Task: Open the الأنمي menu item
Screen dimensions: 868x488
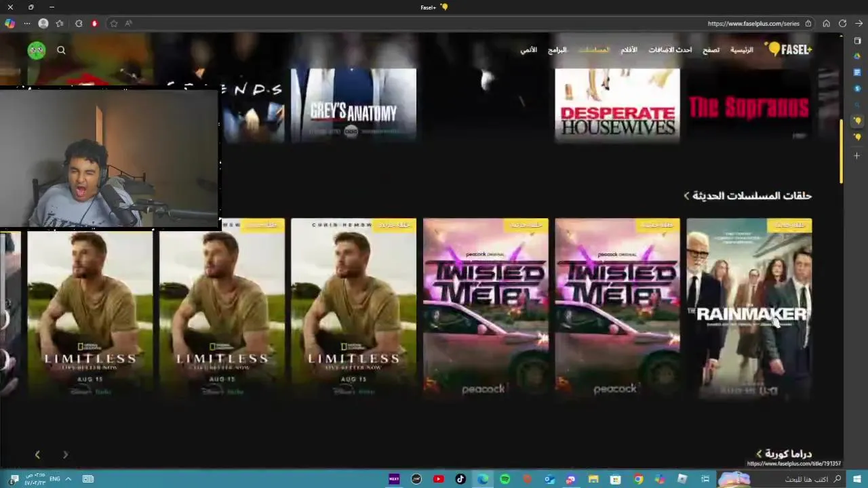Action: (528, 49)
